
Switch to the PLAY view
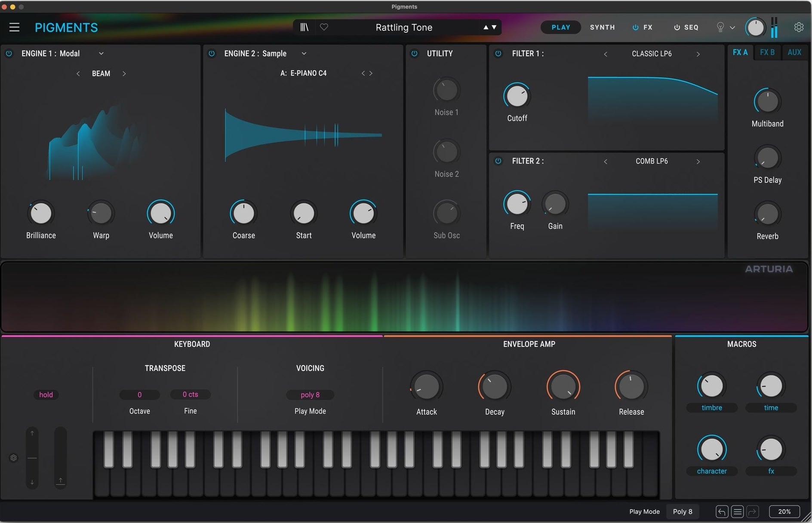(561, 27)
